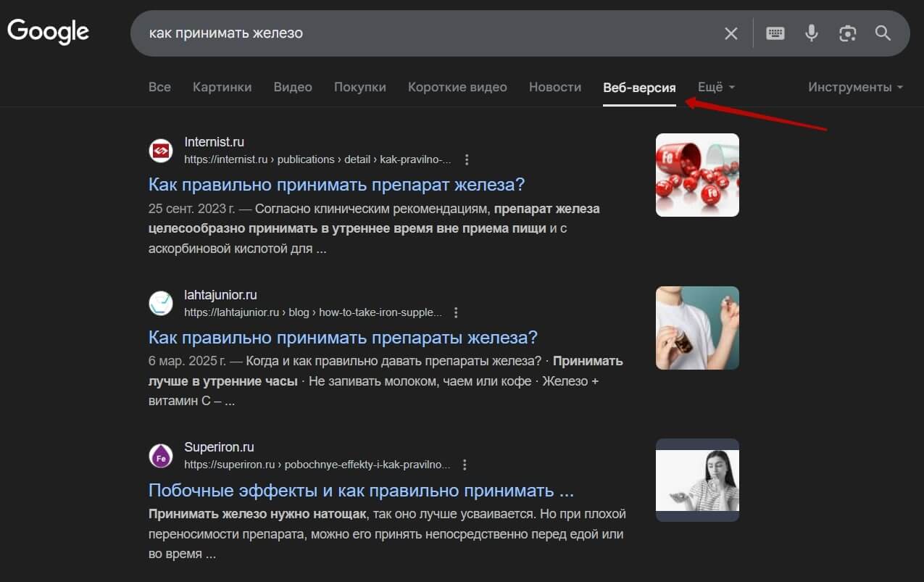Viewport: 924px width, 582px height.
Task: Switch to the Короткие видео tab
Action: [457, 87]
